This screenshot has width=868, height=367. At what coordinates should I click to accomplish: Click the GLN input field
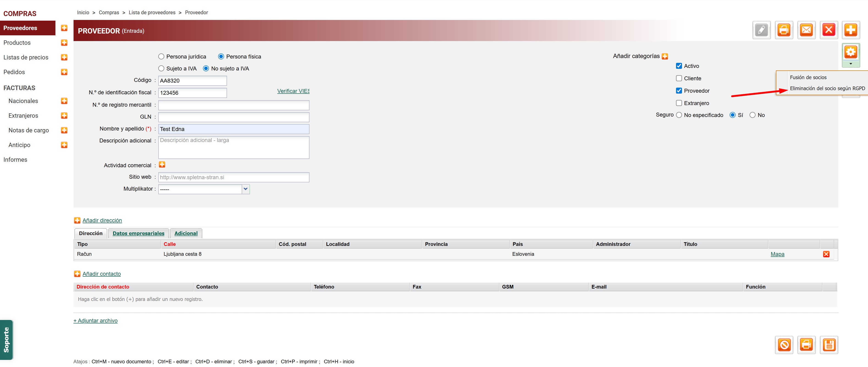(233, 117)
